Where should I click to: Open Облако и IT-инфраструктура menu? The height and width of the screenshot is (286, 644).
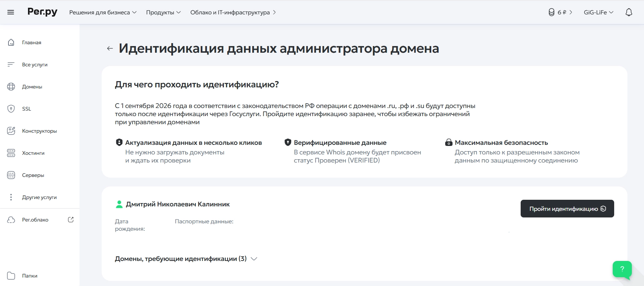click(233, 12)
